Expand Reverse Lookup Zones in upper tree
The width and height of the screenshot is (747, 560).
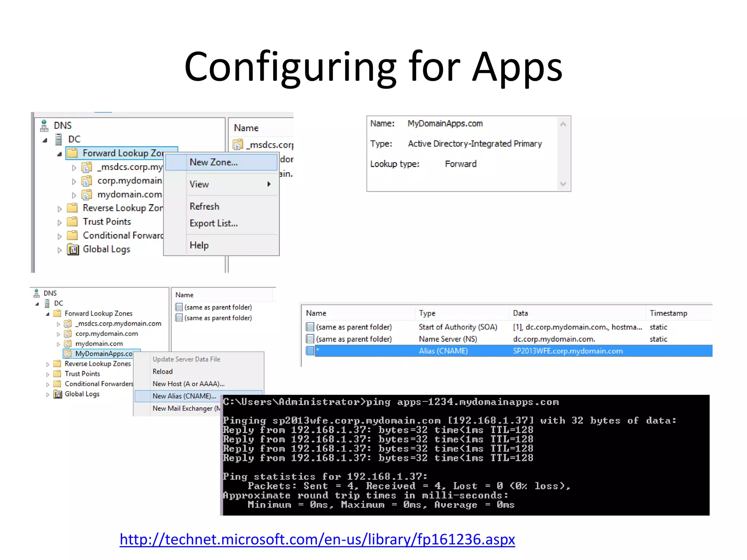point(59,209)
